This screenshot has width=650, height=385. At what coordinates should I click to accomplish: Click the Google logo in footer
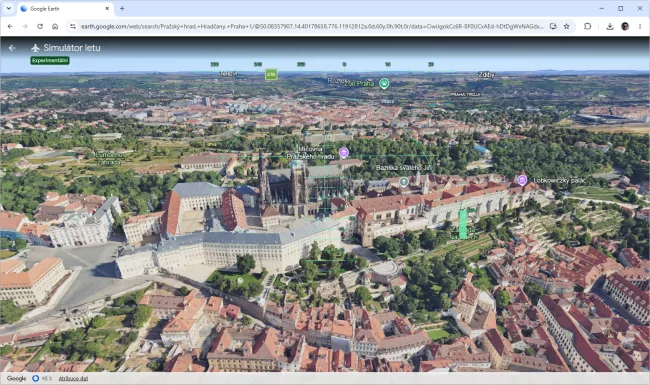pyautogui.click(x=17, y=378)
